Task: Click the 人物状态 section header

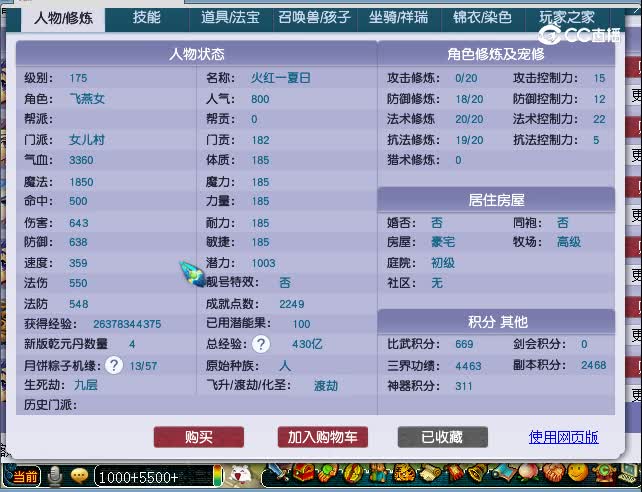Action: (x=197, y=54)
